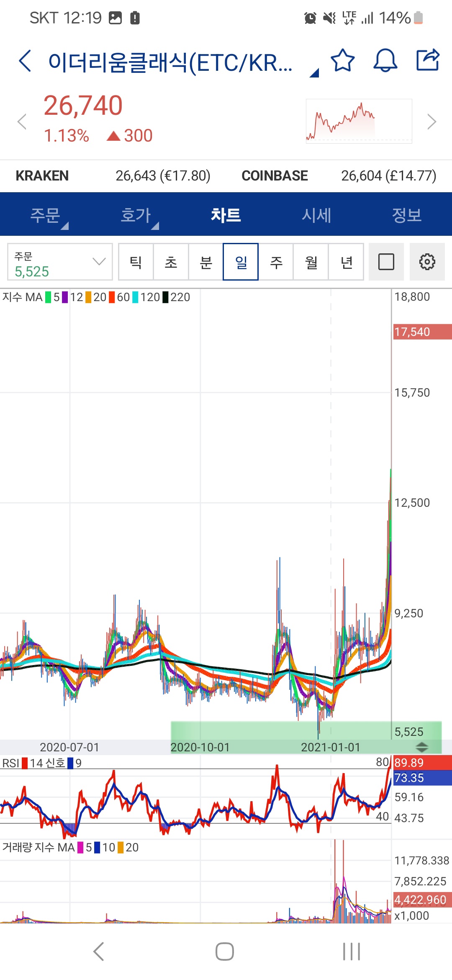Select 일 daily chart interval
Screen dimensions: 452x980
coord(241,262)
